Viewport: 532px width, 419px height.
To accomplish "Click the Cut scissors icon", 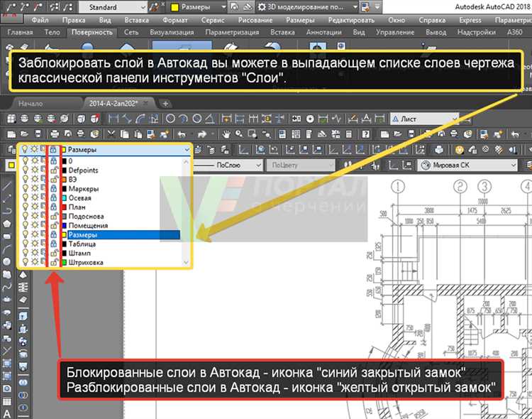I will [111, 134].
